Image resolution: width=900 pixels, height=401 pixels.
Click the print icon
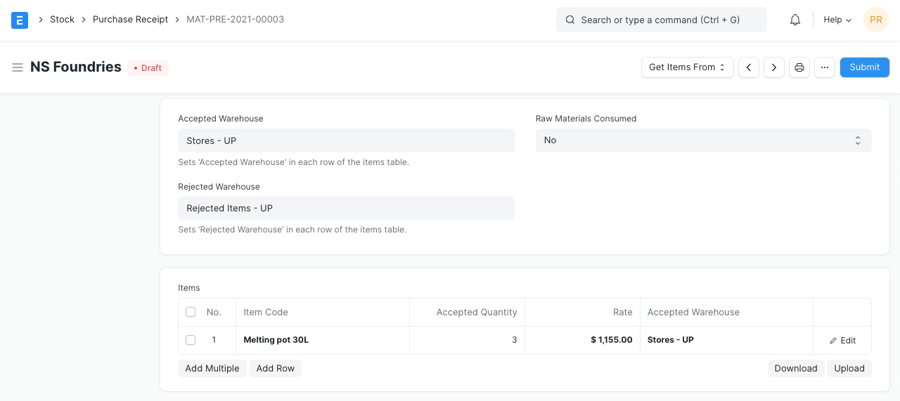[x=799, y=68]
